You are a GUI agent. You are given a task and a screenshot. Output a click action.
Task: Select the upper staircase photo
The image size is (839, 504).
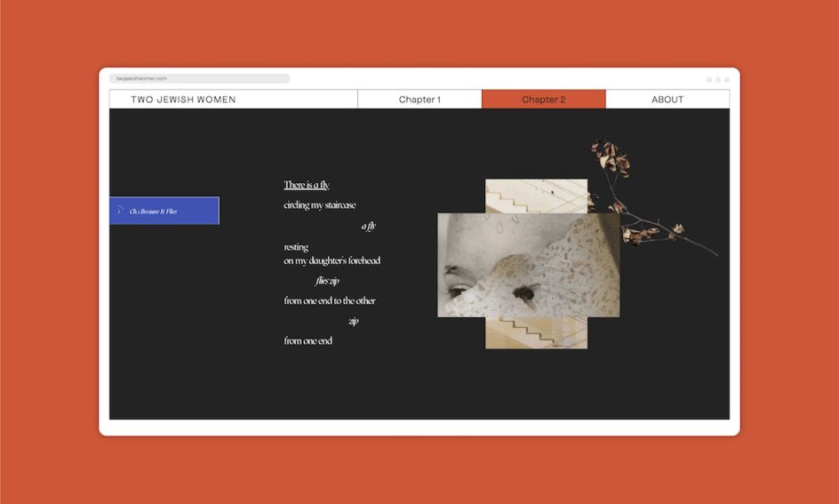point(536,196)
